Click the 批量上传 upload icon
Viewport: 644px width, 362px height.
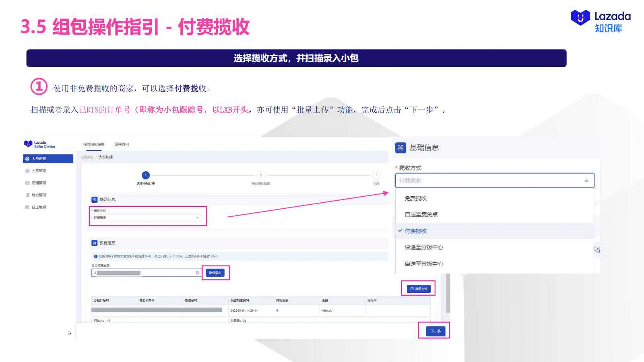click(411, 288)
